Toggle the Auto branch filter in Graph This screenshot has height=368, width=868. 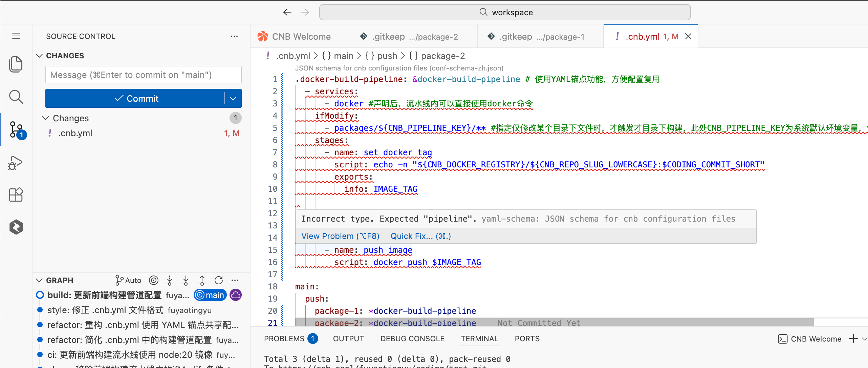128,280
